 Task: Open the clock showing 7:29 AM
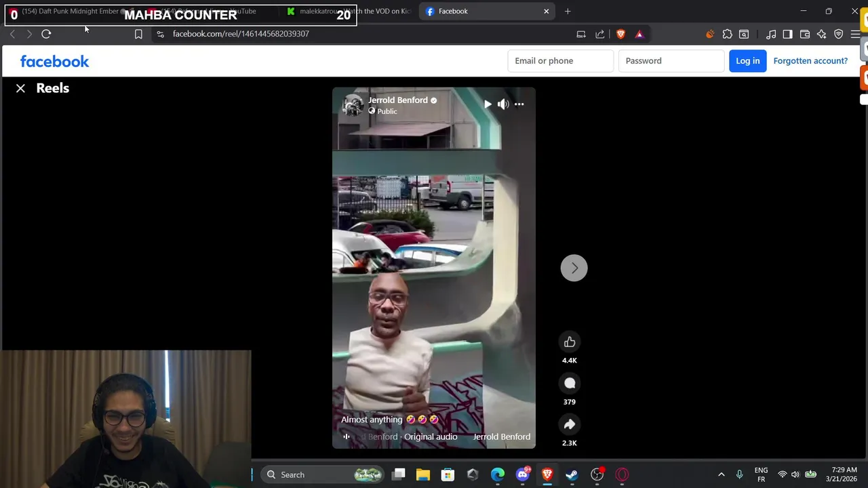click(842, 475)
